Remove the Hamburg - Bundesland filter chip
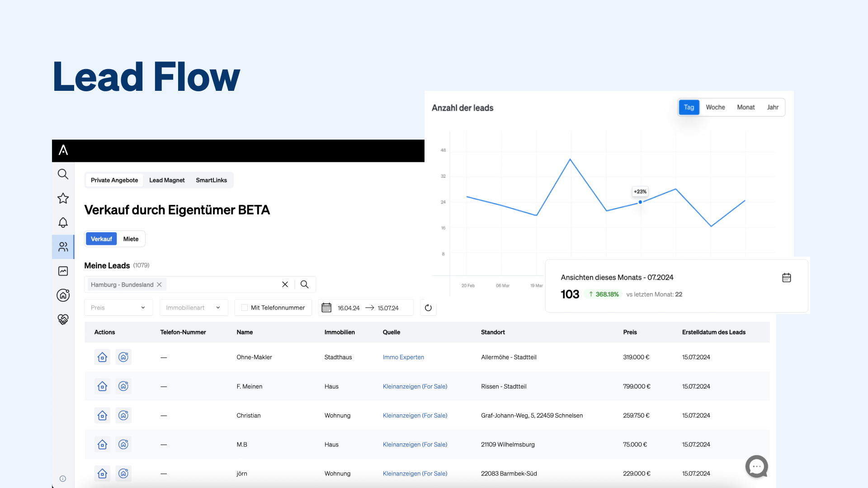Image resolution: width=868 pixels, height=488 pixels. (159, 284)
